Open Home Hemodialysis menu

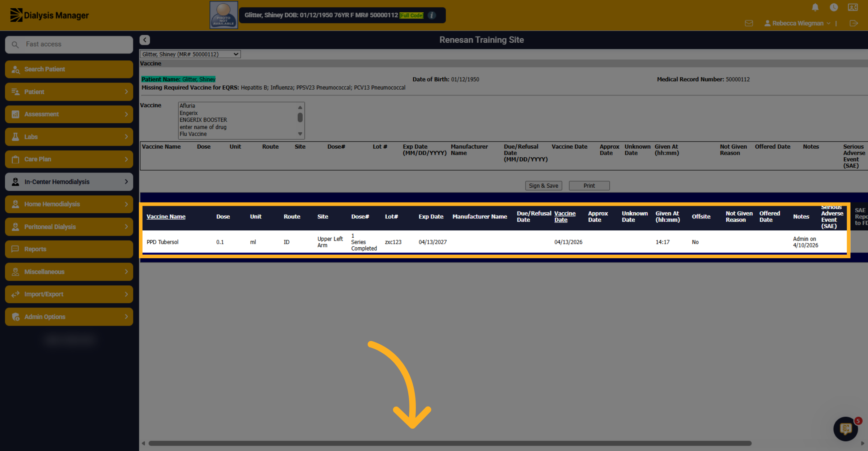[x=69, y=204]
